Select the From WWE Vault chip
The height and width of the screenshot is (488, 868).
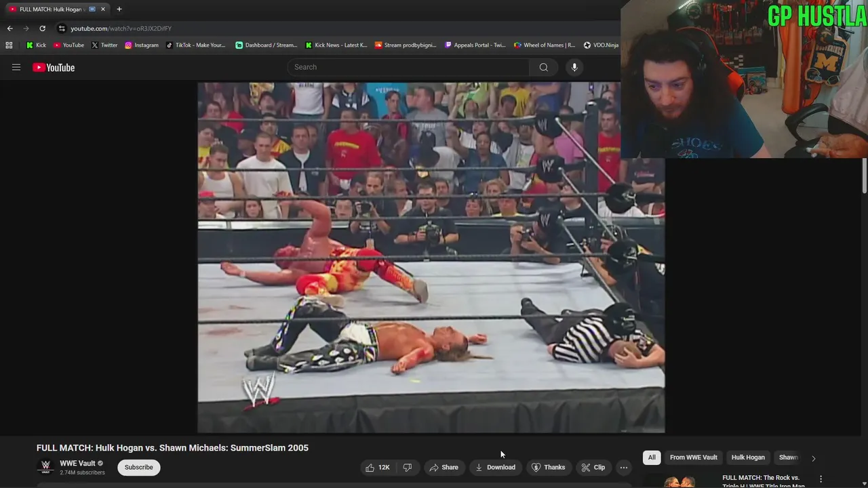(x=693, y=457)
